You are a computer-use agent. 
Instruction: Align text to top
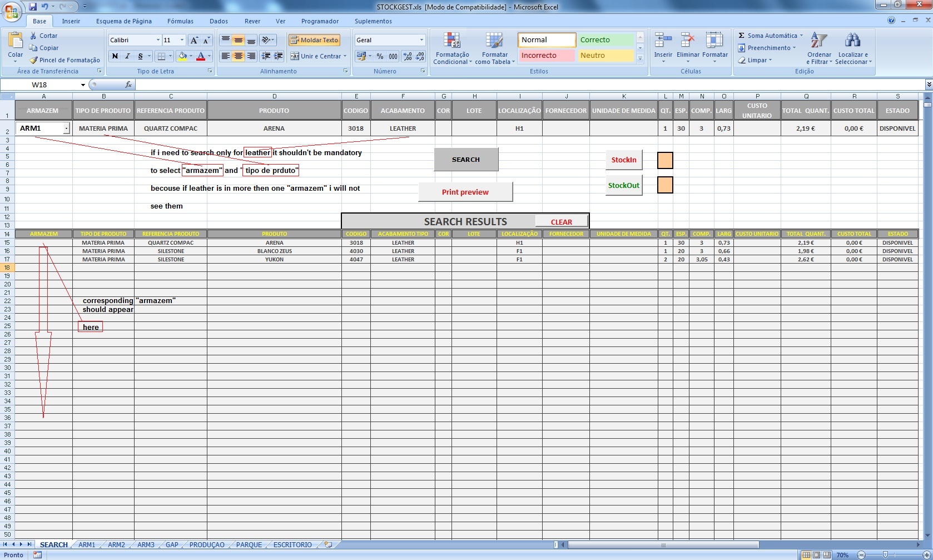[x=225, y=40]
